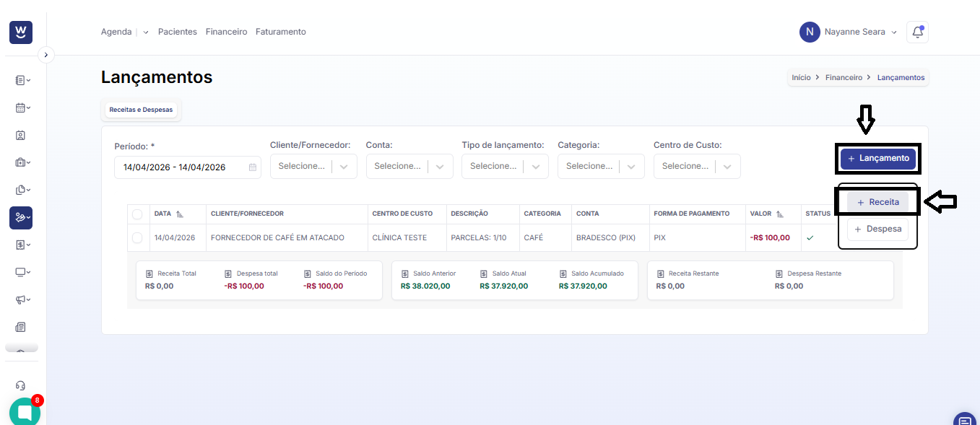Open the newspaper reports sidebar icon
Viewport: 980px width, 425px height.
[x=20, y=327]
